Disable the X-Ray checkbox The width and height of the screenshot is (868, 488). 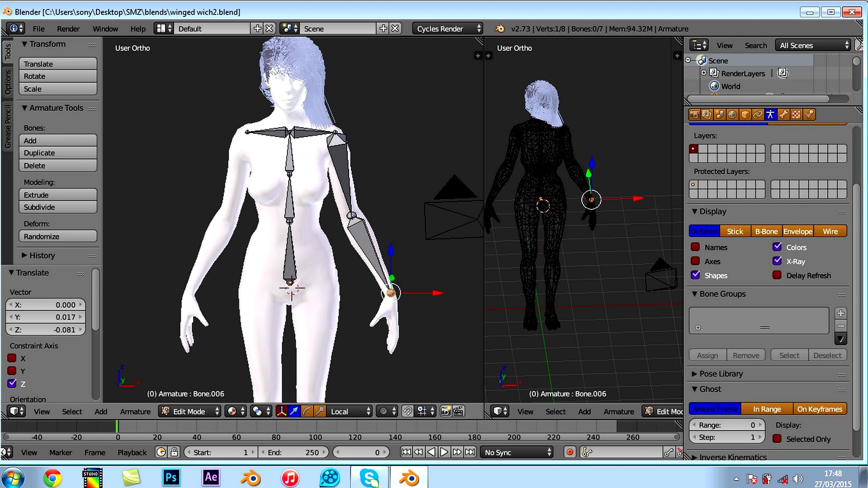point(777,261)
